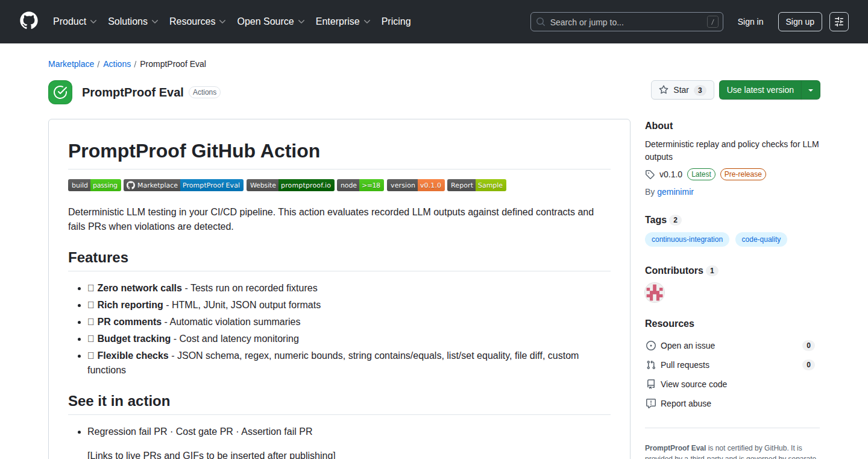Expand the Open Source menu

(271, 22)
